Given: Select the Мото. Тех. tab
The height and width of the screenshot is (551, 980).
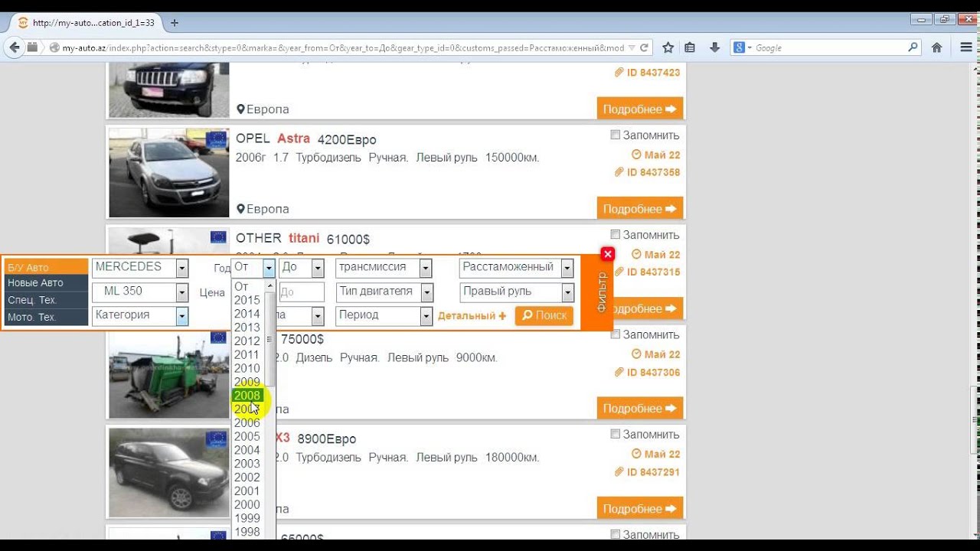Looking at the screenshot, I should [46, 317].
